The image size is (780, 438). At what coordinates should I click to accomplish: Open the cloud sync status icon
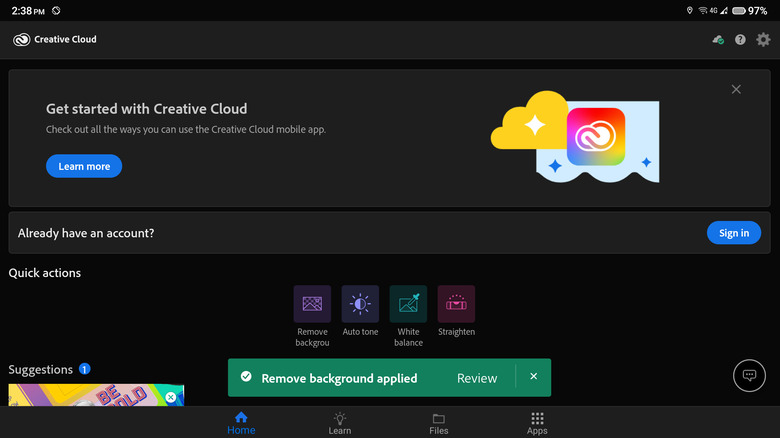(717, 40)
